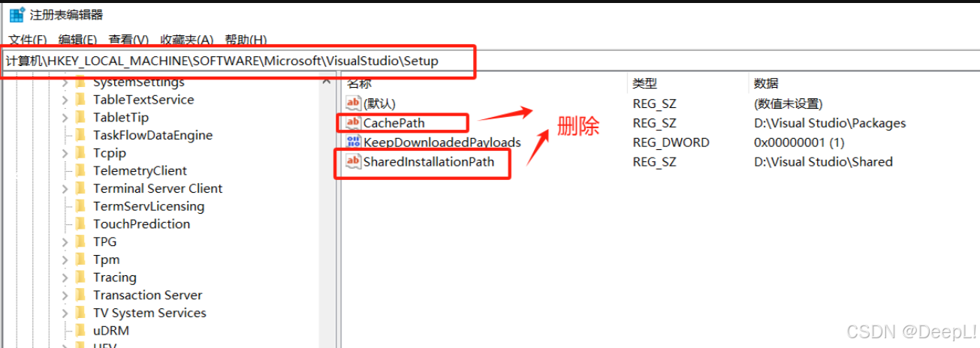This screenshot has width=980, height=348.
Task: Open the 收藏夹(A) favorites menu
Action: pos(187,40)
